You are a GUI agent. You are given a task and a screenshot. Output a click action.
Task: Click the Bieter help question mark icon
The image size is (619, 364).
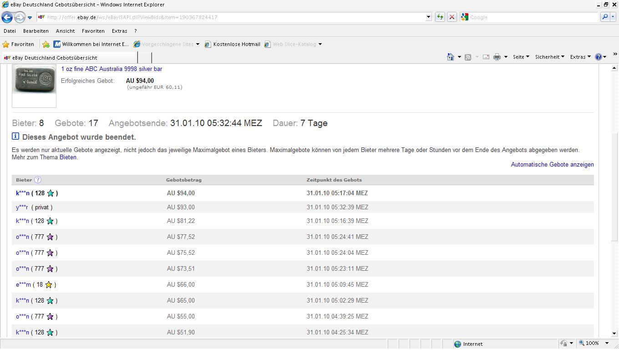(x=38, y=180)
